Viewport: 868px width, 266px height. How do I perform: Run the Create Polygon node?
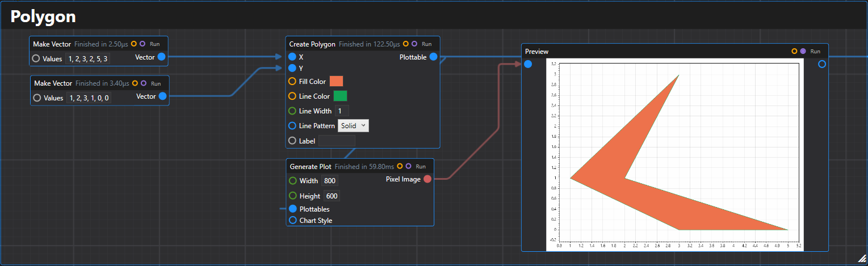click(427, 44)
